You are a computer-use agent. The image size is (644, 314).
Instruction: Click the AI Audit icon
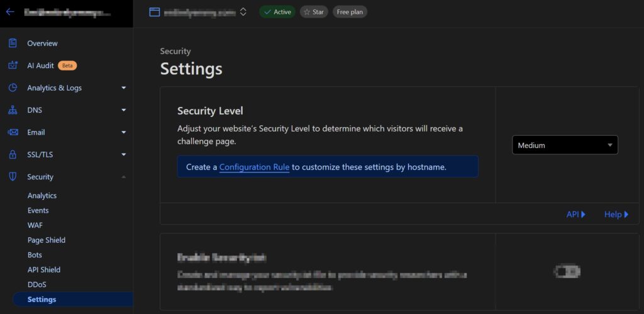click(x=13, y=65)
